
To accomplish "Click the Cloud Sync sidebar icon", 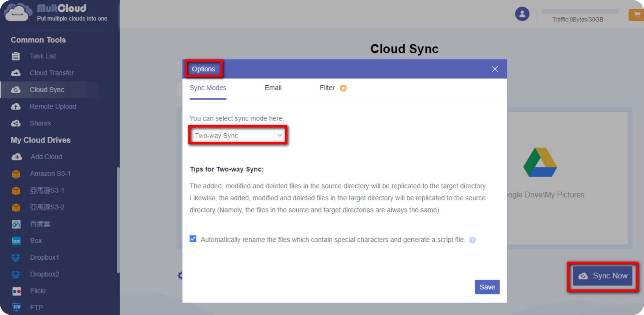I will point(16,90).
